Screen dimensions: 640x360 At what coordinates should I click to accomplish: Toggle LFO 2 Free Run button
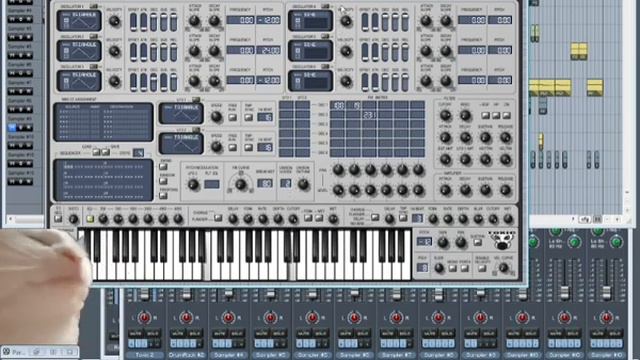click(x=233, y=147)
